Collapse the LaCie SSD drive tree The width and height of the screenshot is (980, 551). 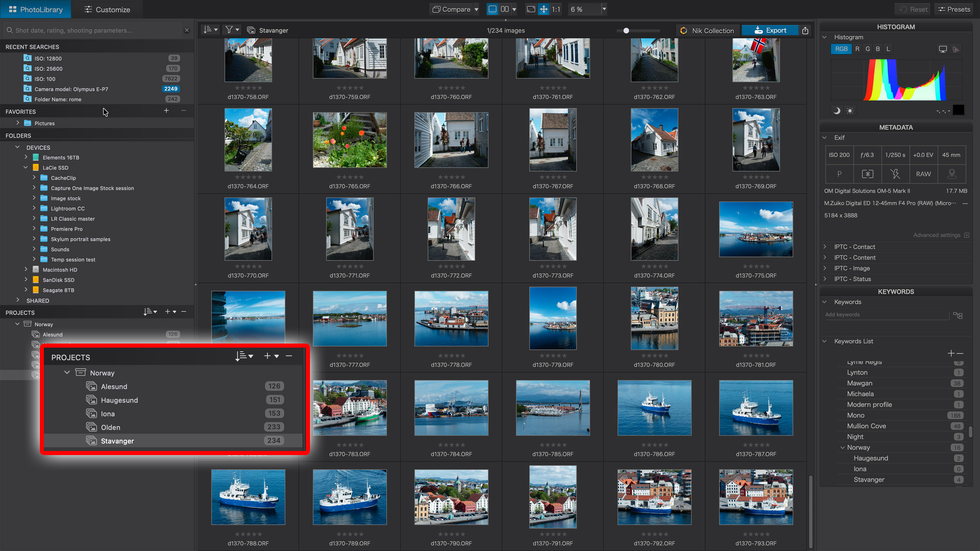(x=26, y=167)
